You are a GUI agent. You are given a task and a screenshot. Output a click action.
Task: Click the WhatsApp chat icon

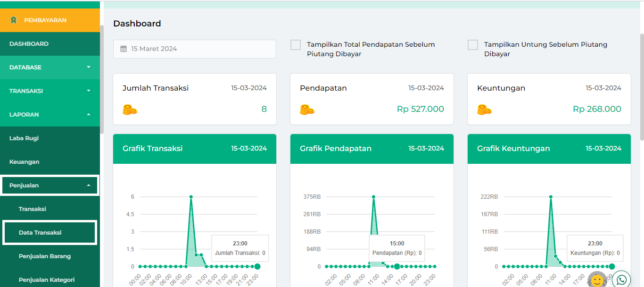[x=622, y=279]
